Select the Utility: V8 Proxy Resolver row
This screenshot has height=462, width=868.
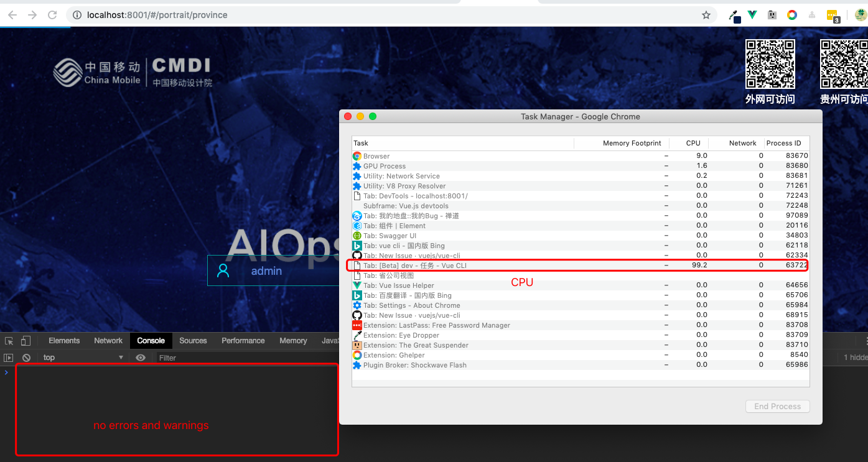581,186
